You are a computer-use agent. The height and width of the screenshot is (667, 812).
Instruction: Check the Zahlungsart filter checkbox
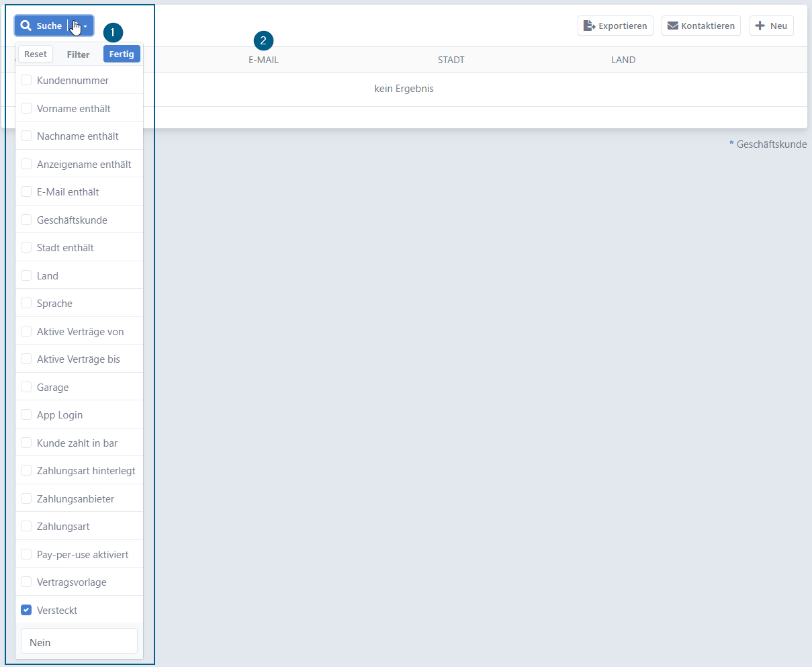(26, 526)
